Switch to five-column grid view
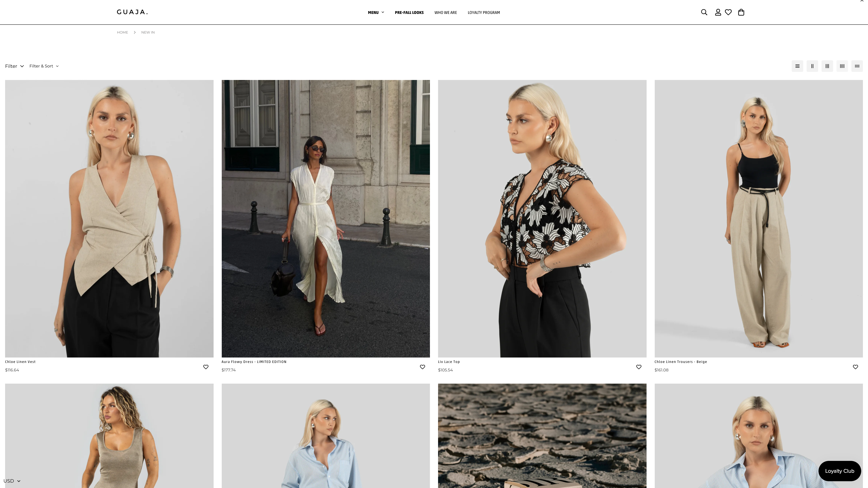 856,66
